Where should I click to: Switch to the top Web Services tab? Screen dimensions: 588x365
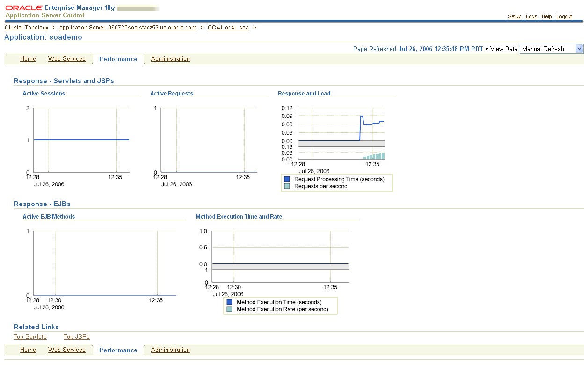67,59
